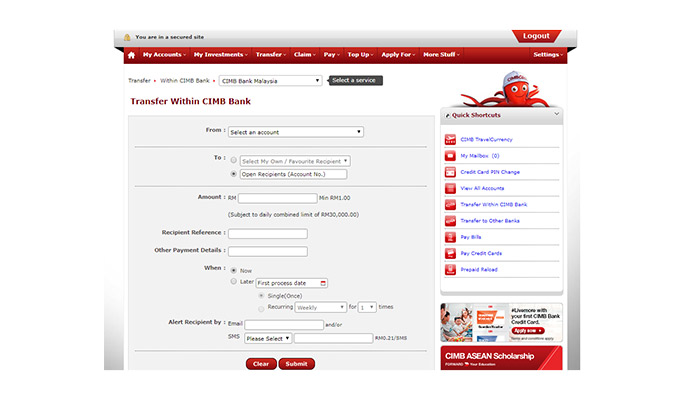Click the CIMB octopus mascot image
The width and height of the screenshot is (700, 400).
pos(509,89)
